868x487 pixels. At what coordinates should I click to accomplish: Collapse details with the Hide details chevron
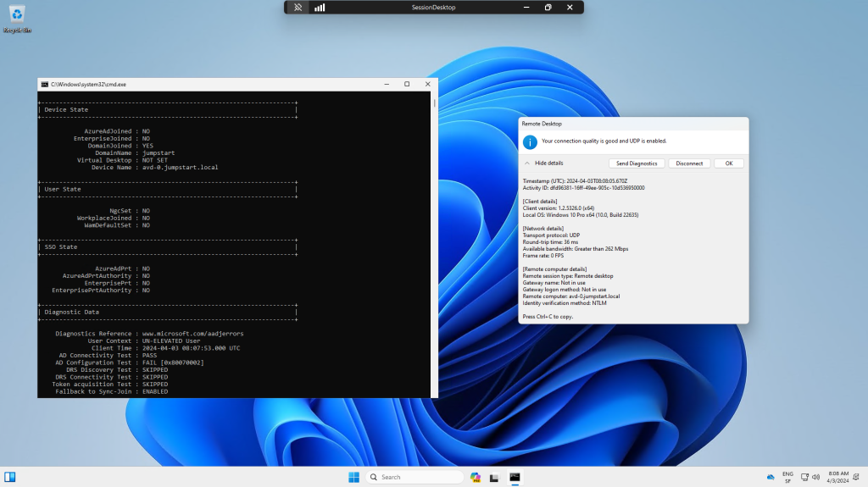pos(527,163)
